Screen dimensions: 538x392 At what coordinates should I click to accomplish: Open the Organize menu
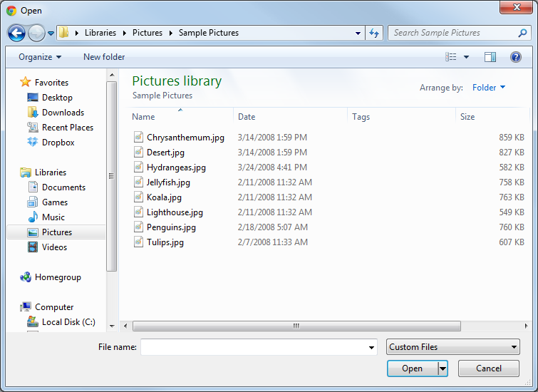(x=40, y=57)
